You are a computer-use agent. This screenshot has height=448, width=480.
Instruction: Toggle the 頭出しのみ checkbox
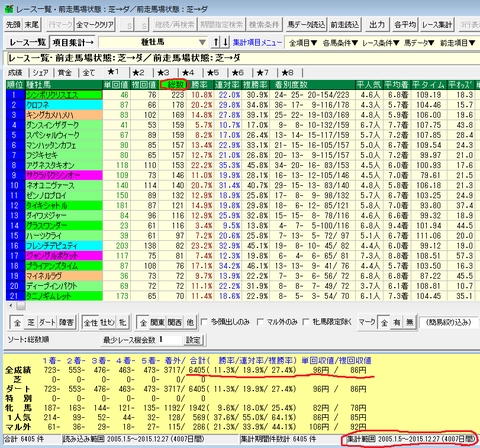point(204,322)
